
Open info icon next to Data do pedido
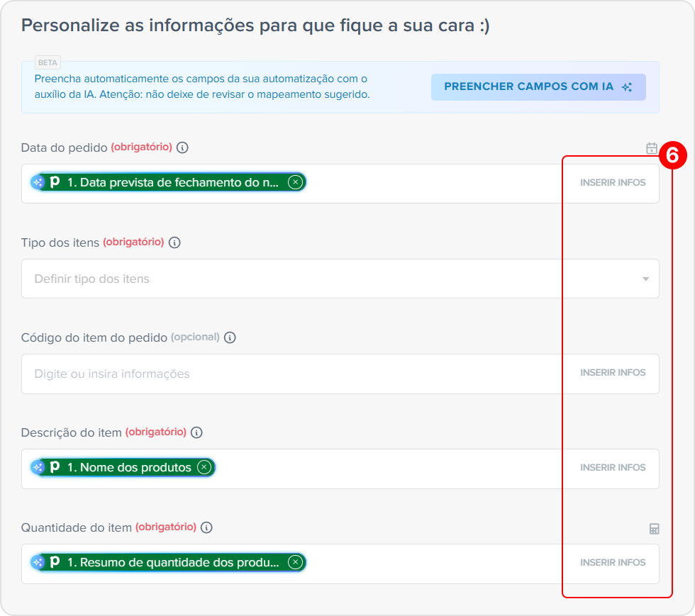point(182,147)
